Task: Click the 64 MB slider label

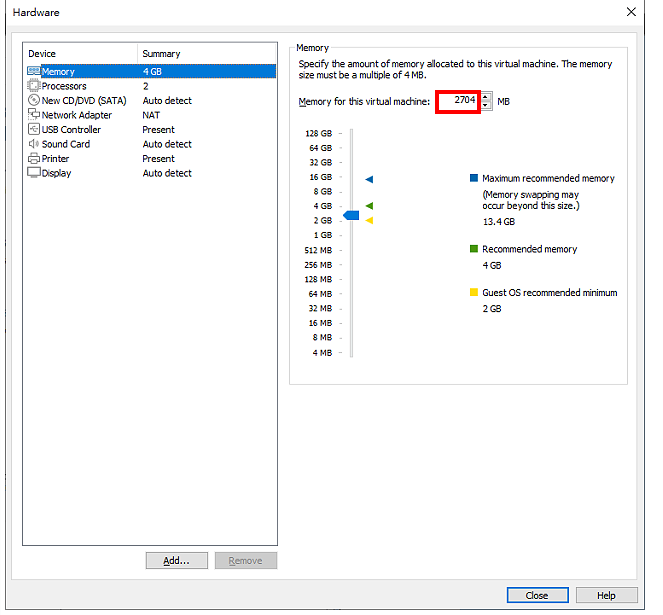Action: coord(320,294)
